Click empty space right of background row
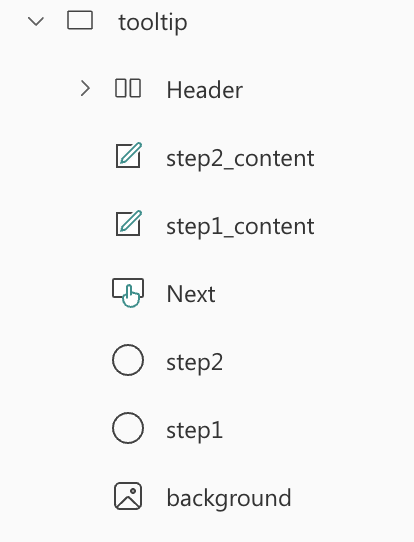Viewport: 414px width, 542px height. coord(352,498)
